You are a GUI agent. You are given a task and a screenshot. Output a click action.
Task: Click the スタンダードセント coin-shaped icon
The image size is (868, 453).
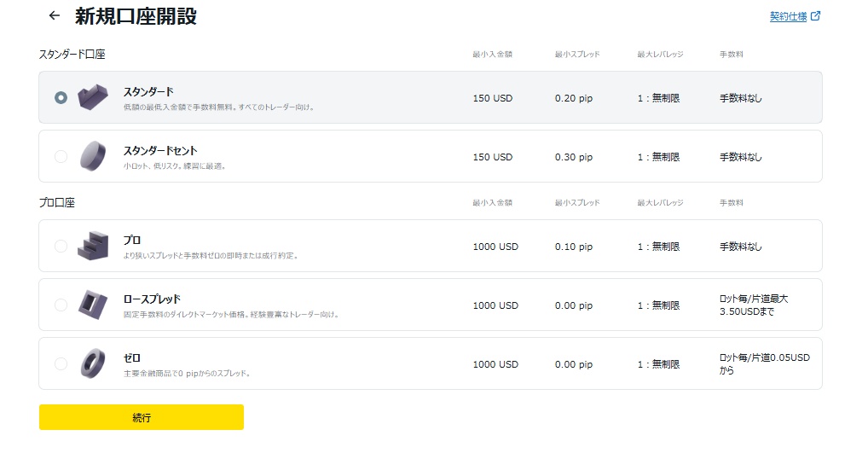92,155
